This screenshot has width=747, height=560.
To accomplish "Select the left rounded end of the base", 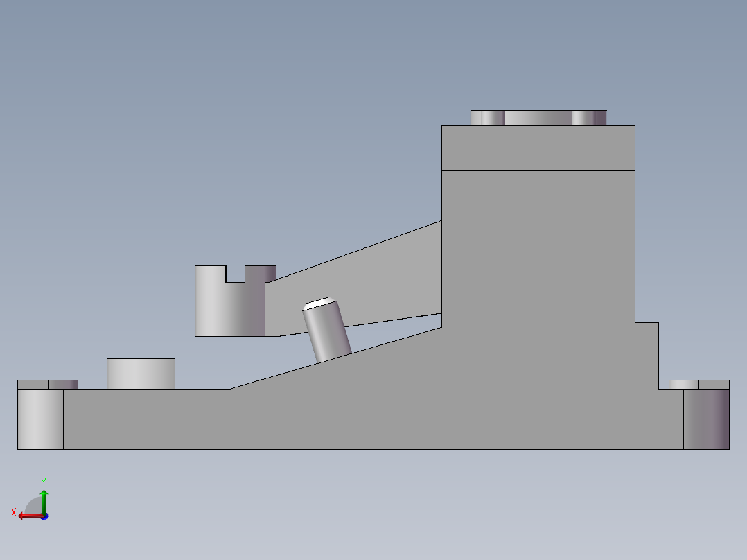I will (x=40, y=419).
